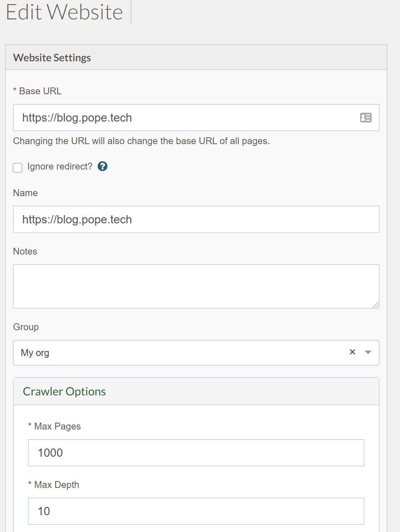Grab the Notes textarea resize handle
Viewport: 400px width, 532px height.
(376, 305)
